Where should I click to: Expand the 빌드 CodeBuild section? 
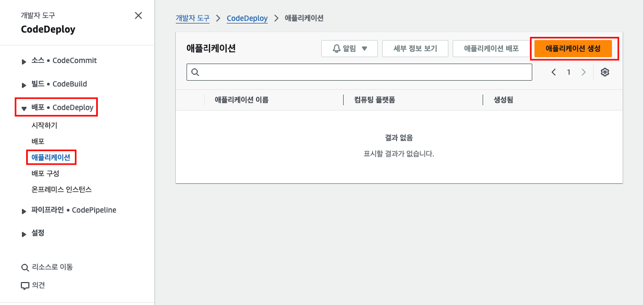(x=24, y=85)
